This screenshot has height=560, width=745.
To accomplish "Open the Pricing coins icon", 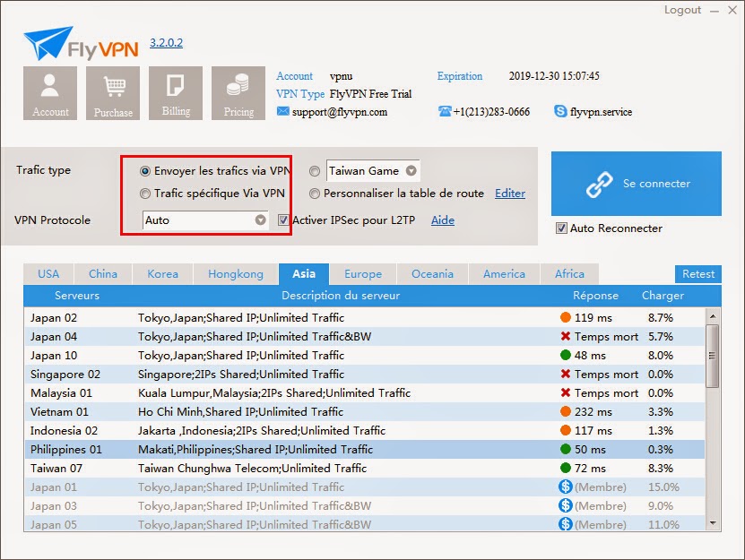I will pyautogui.click(x=238, y=93).
